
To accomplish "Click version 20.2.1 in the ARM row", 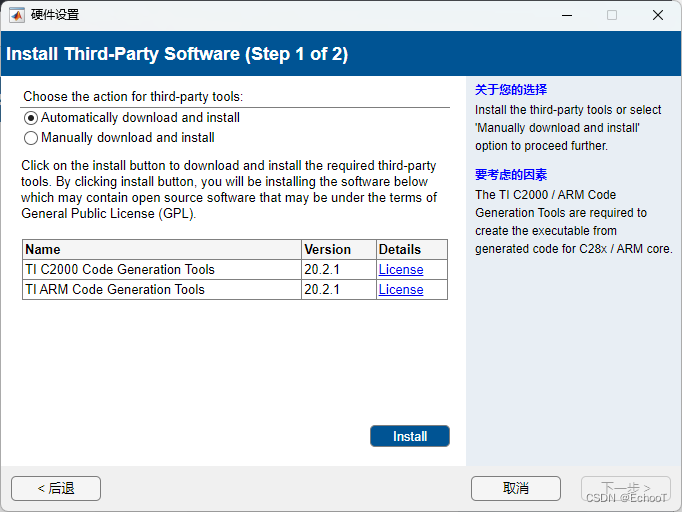I will click(339, 290).
